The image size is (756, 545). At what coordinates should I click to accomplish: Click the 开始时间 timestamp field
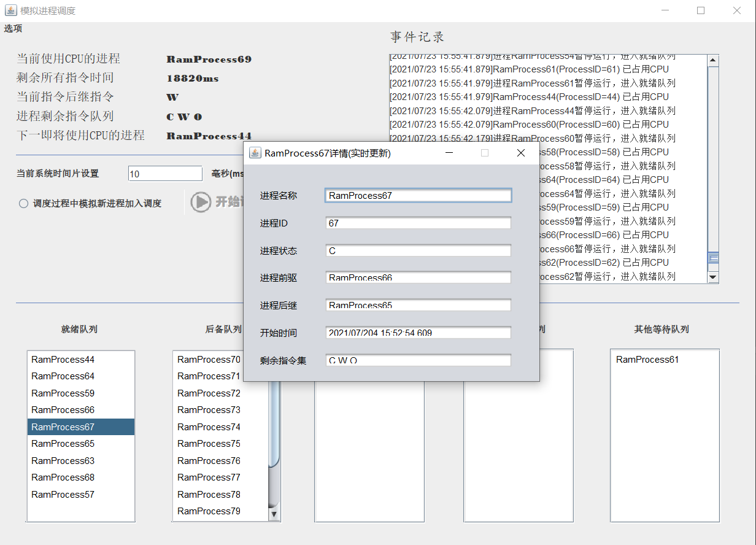point(418,332)
